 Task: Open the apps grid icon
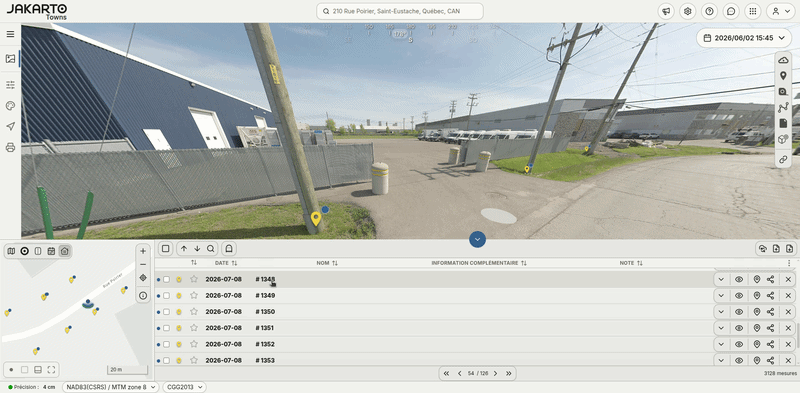(x=753, y=11)
